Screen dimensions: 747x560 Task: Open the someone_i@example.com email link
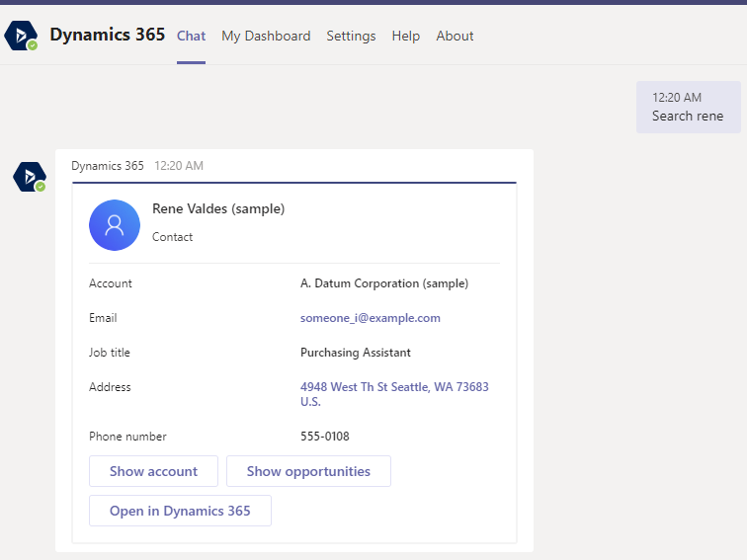point(371,318)
